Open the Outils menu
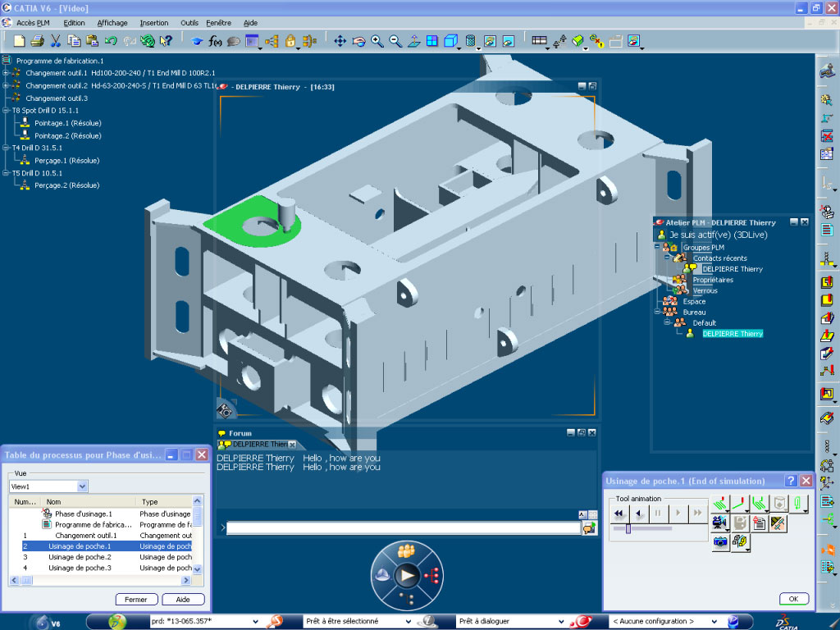 point(189,23)
